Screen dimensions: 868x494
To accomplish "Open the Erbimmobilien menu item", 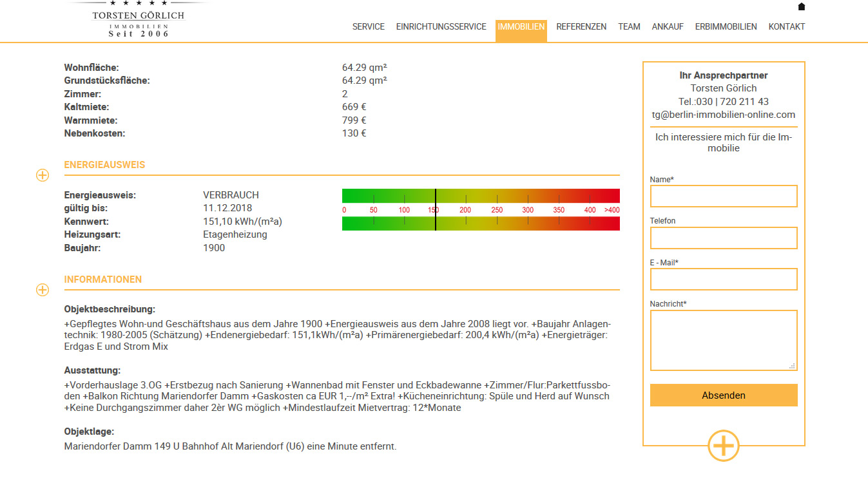I will point(726,27).
